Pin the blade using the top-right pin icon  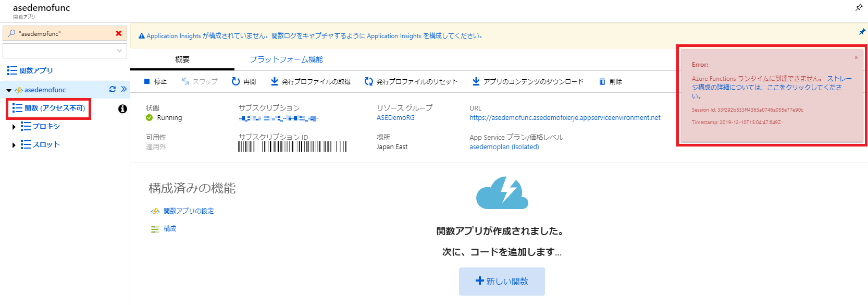tap(859, 7)
